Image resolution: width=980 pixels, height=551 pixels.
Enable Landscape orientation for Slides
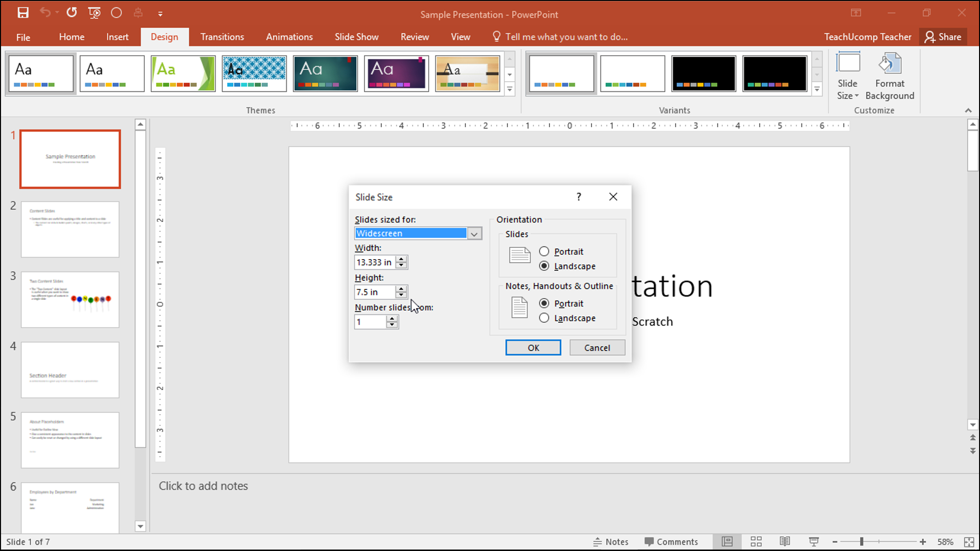pyautogui.click(x=543, y=266)
